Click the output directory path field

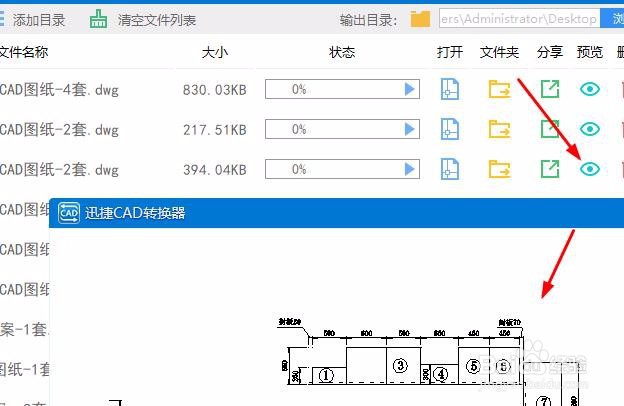point(519,19)
